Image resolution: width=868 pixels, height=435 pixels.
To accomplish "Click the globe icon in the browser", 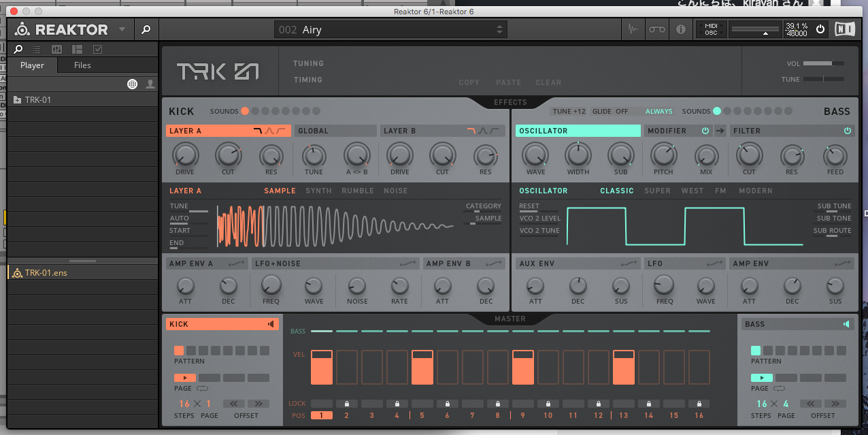I will coord(133,84).
